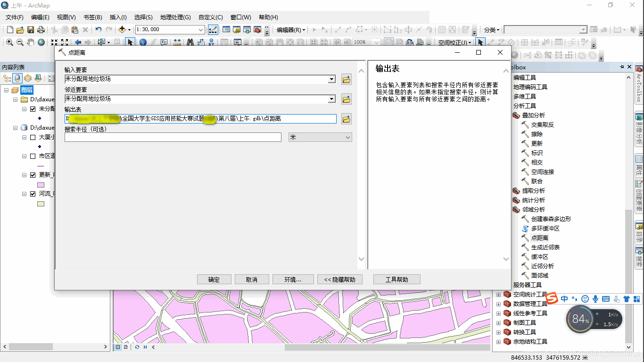This screenshot has width=644, height=362.
Task: Uncheck the 更新_ layer checkbox
Action: click(x=33, y=175)
